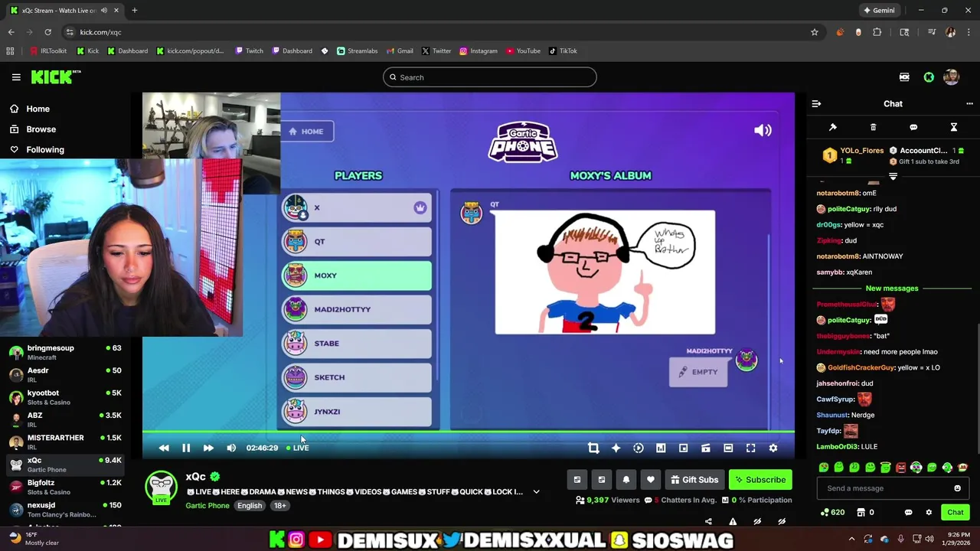Toggle the left sidebar hamburger menu
The image size is (980, 551).
(16, 77)
